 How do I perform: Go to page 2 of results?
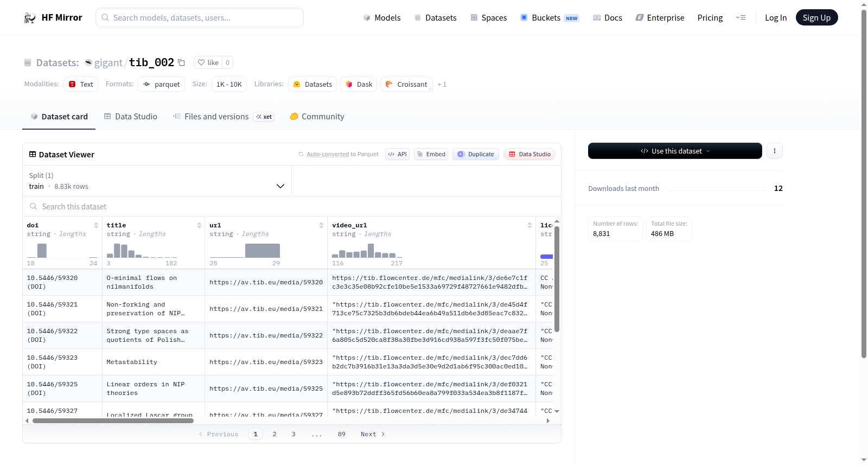[x=275, y=434]
